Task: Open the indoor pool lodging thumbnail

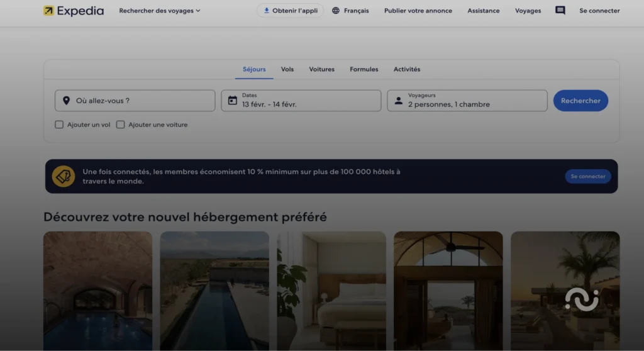Action: point(97,291)
